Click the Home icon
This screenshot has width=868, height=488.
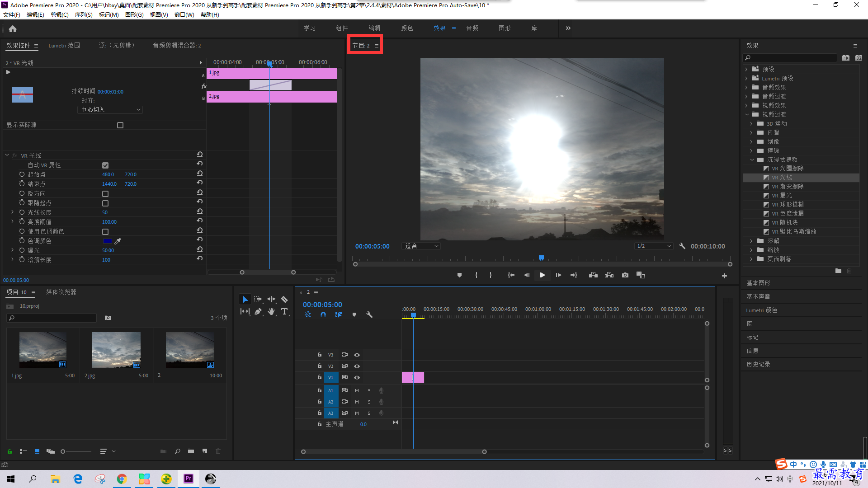(13, 28)
